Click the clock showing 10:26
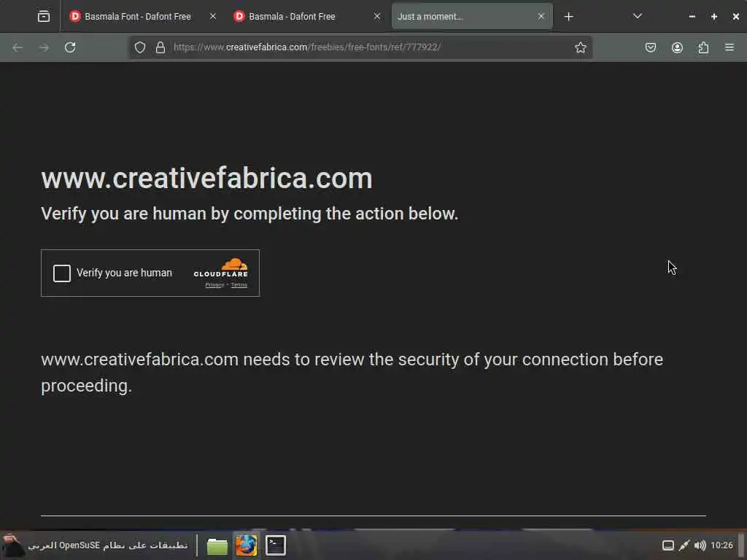The width and height of the screenshot is (747, 560). pos(721,545)
